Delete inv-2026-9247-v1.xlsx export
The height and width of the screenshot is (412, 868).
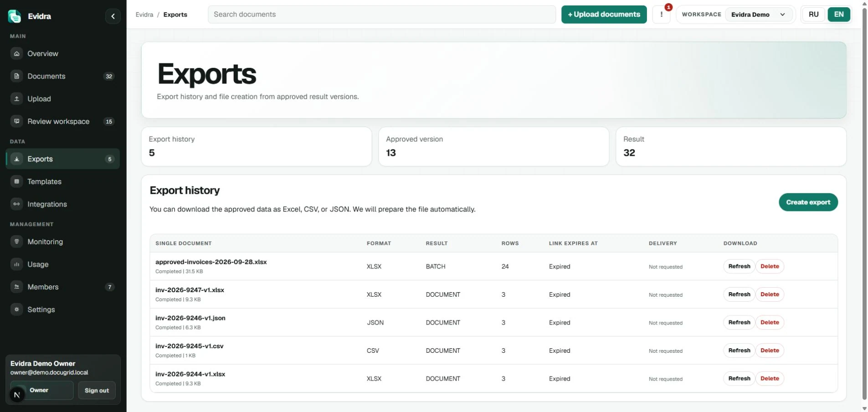(x=770, y=294)
